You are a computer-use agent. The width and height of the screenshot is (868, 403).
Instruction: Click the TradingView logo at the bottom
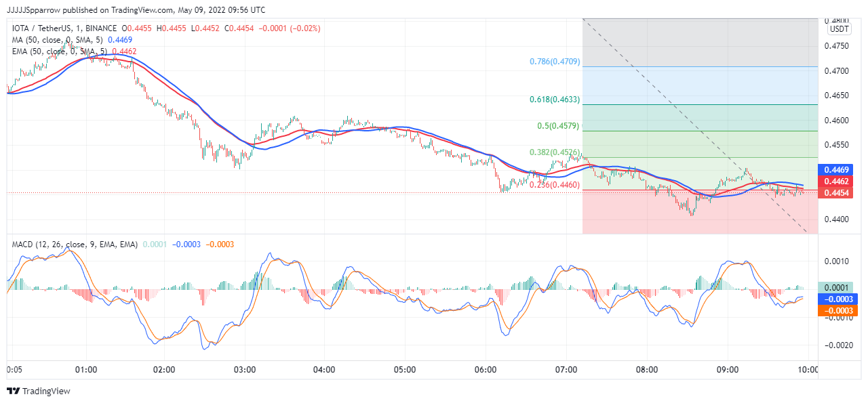coord(38,391)
